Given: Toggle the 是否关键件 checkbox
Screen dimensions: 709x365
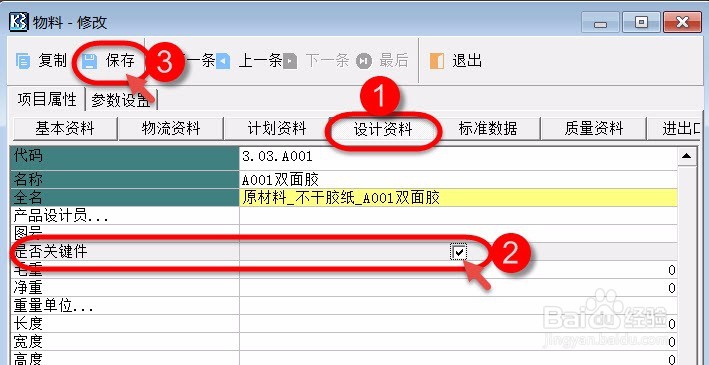Looking at the screenshot, I should [x=458, y=252].
